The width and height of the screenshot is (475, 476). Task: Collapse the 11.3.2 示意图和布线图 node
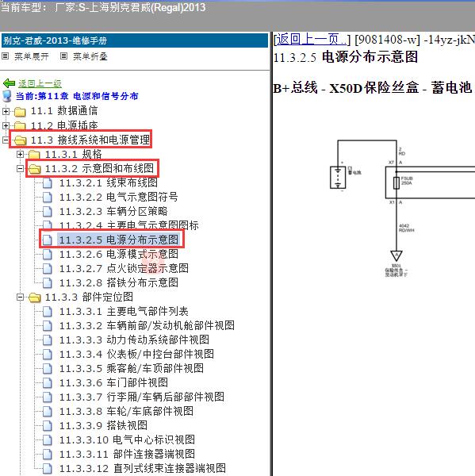(x=20, y=169)
